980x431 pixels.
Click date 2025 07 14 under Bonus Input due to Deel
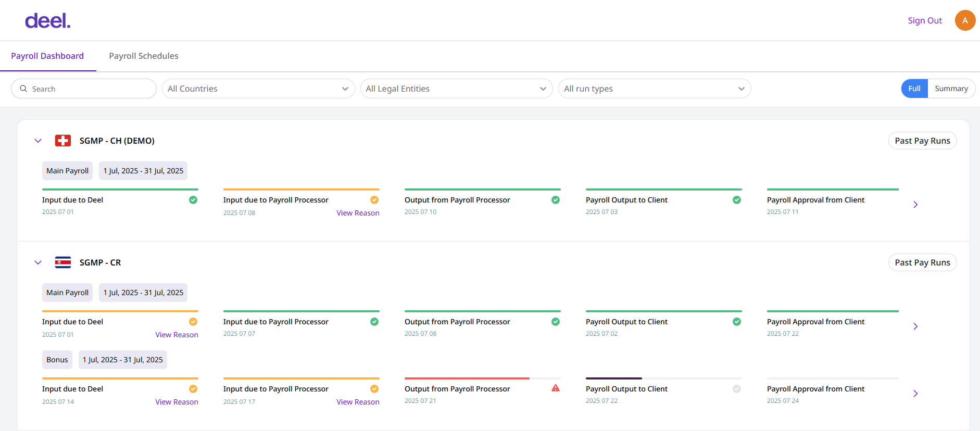click(58, 402)
